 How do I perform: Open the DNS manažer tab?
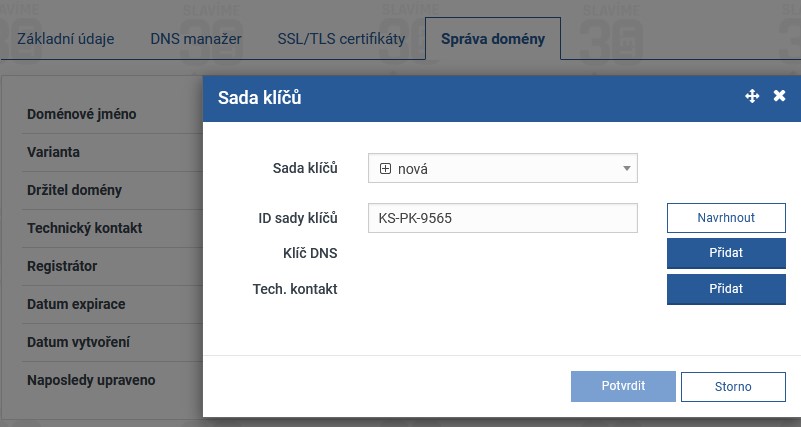point(196,40)
